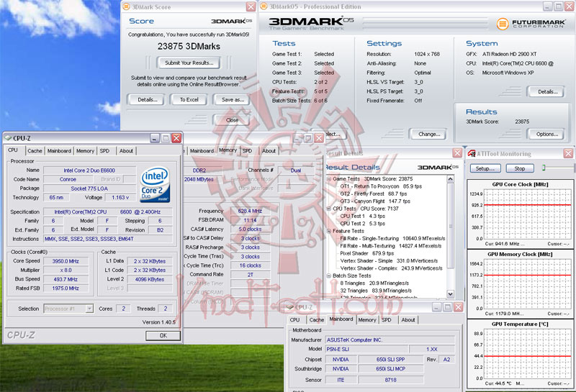The image size is (576, 392).
Task: Click the Socket 775 LGA package value
Action: [x=89, y=188]
